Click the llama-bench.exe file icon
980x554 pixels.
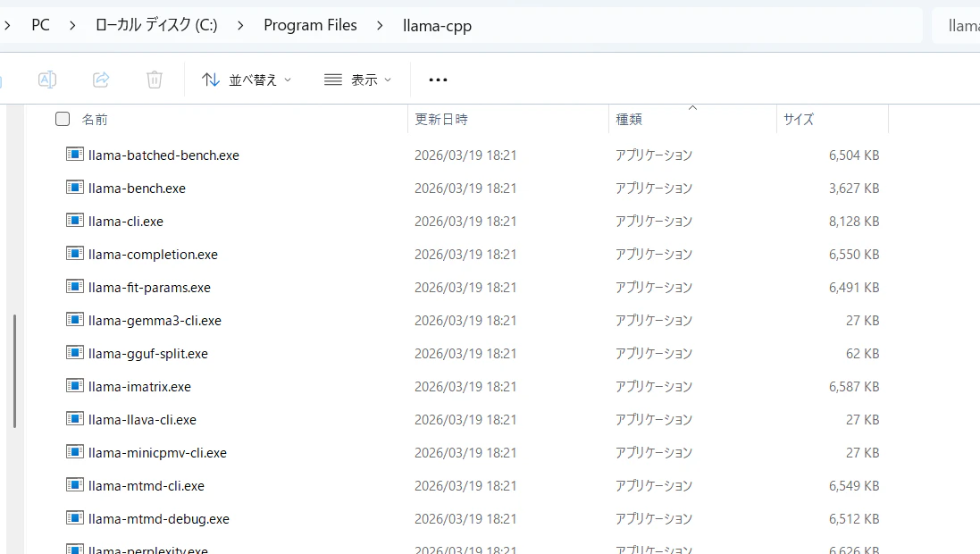point(75,187)
